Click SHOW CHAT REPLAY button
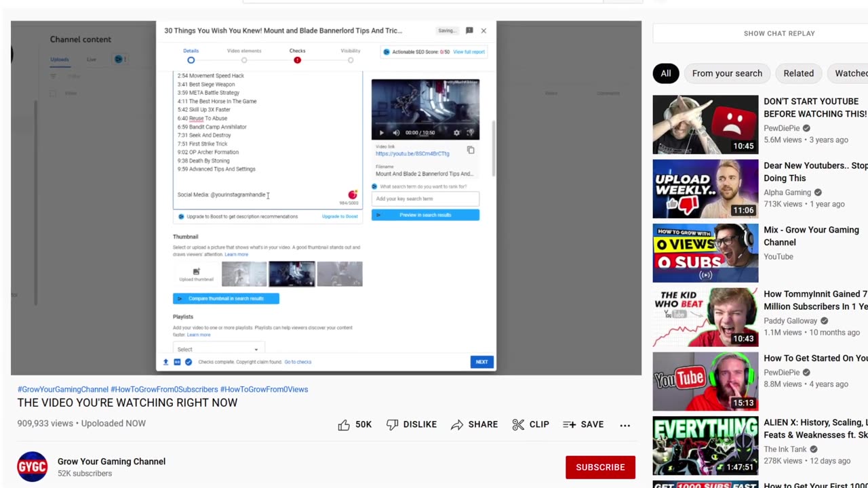The height and width of the screenshot is (488, 868). 779,33
